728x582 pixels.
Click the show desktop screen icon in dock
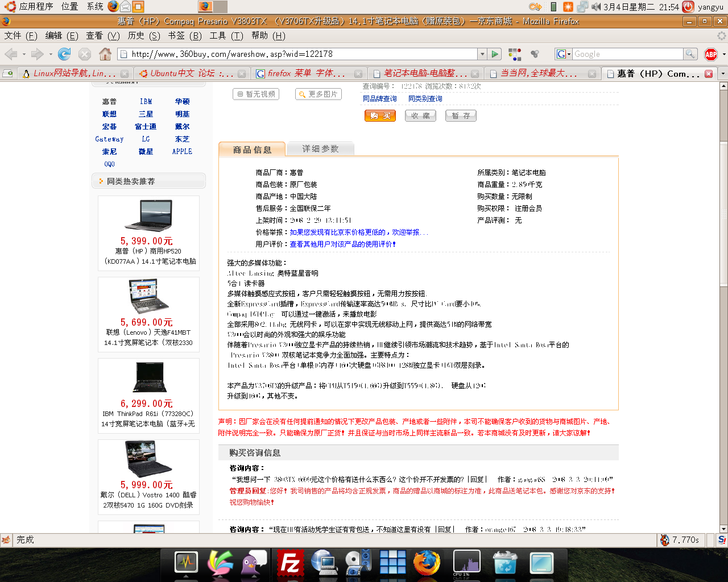[541, 563]
